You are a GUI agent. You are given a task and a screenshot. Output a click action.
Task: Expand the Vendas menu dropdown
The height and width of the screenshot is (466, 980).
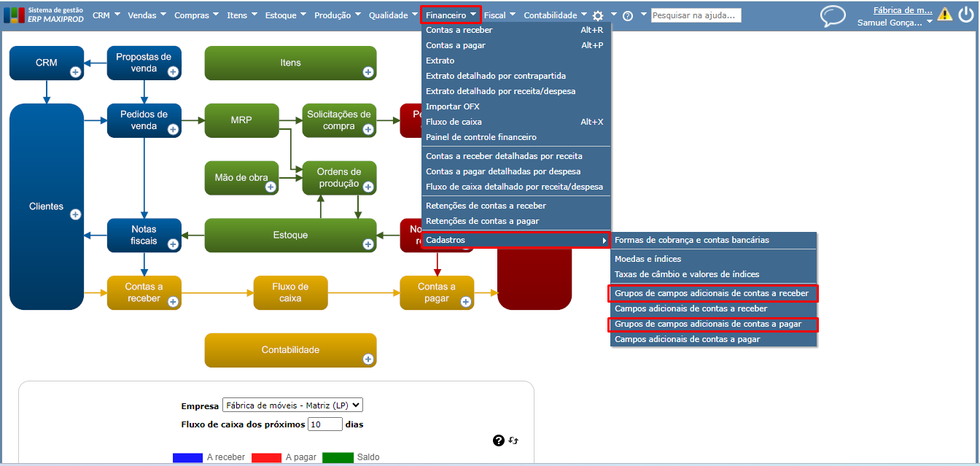(147, 15)
